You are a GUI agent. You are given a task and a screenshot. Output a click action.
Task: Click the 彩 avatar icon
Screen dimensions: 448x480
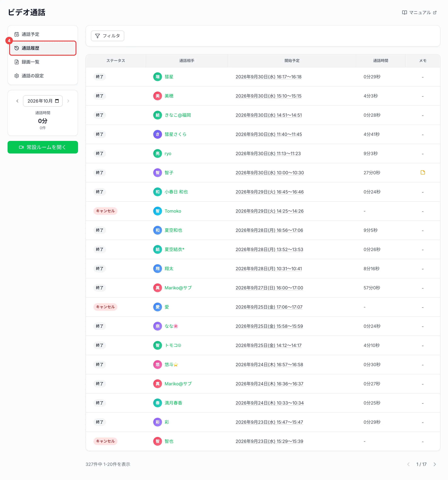157,422
